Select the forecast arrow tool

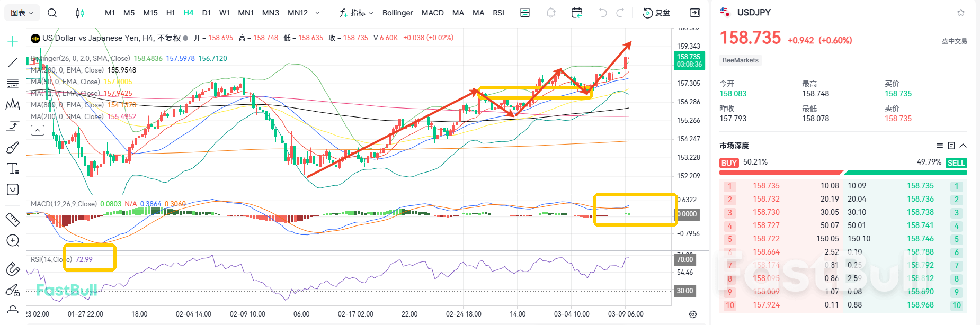point(13,126)
